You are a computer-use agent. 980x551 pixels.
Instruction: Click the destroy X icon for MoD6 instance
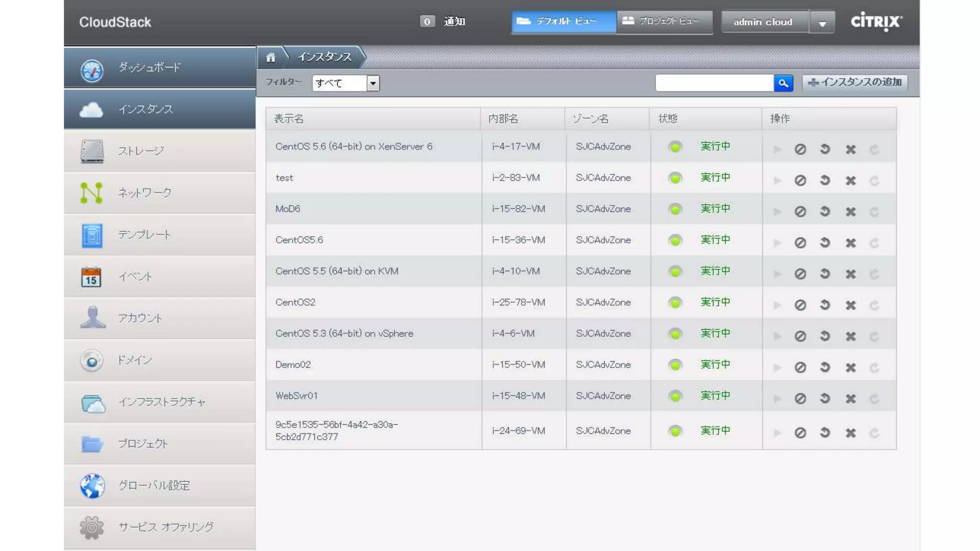point(850,211)
